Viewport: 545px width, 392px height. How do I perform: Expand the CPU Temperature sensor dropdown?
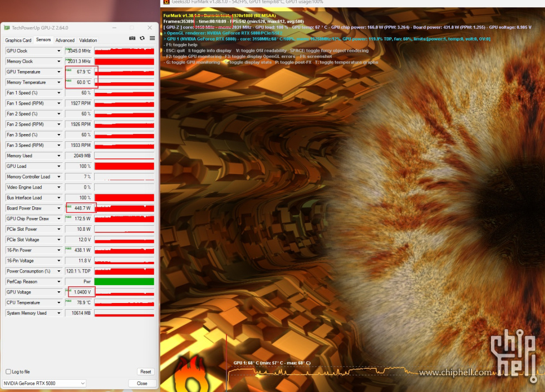coord(59,303)
